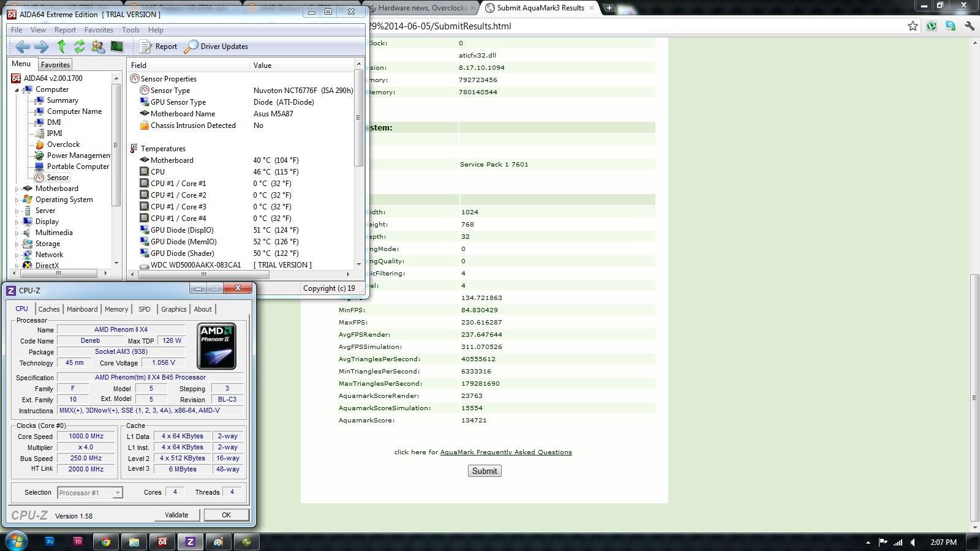Screen dimensions: 980x551
Task: Click CPU-Z OK button
Action: [x=226, y=515]
